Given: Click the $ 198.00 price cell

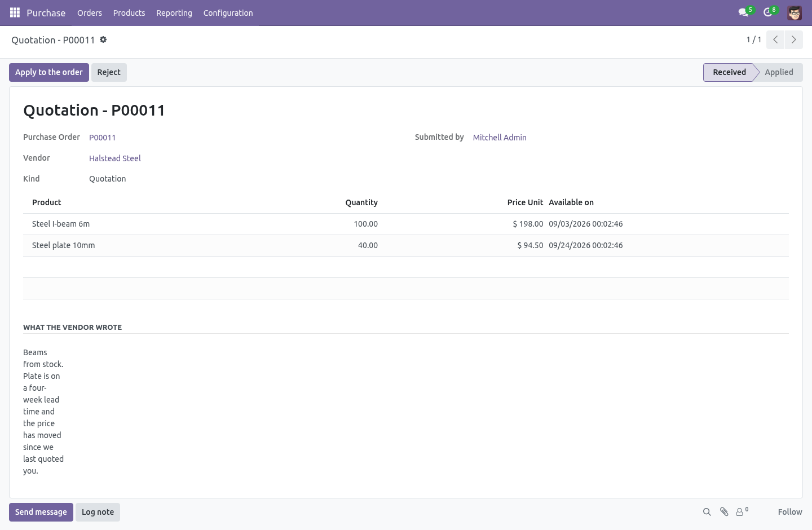Looking at the screenshot, I should pos(528,224).
